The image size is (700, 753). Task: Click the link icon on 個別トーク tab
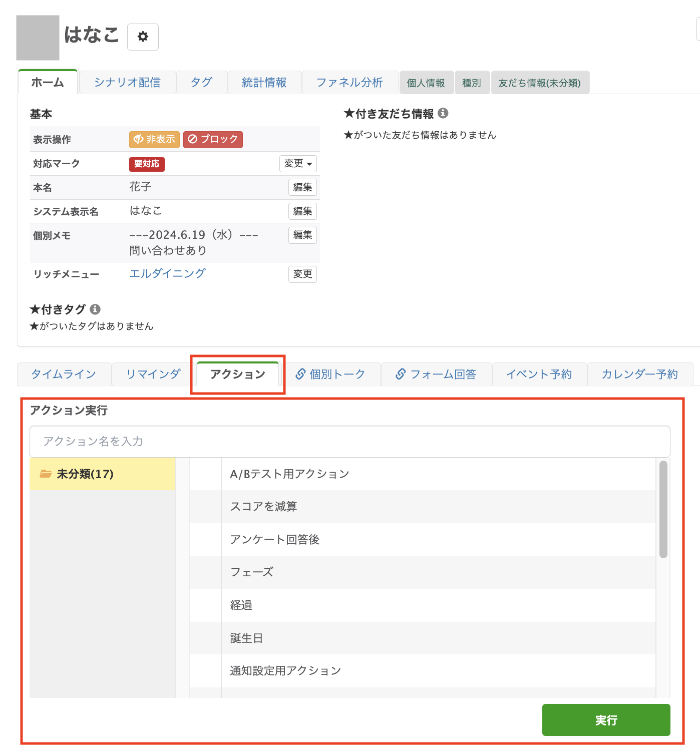300,373
